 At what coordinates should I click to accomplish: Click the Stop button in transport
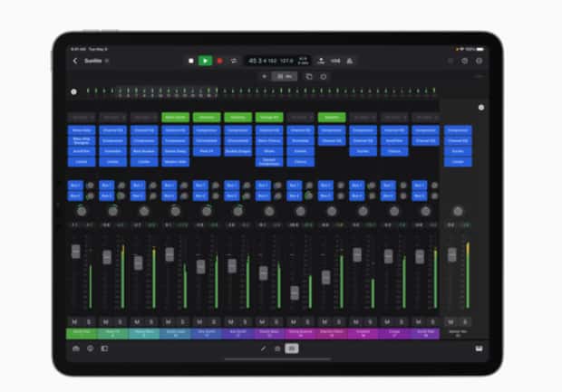[191, 61]
